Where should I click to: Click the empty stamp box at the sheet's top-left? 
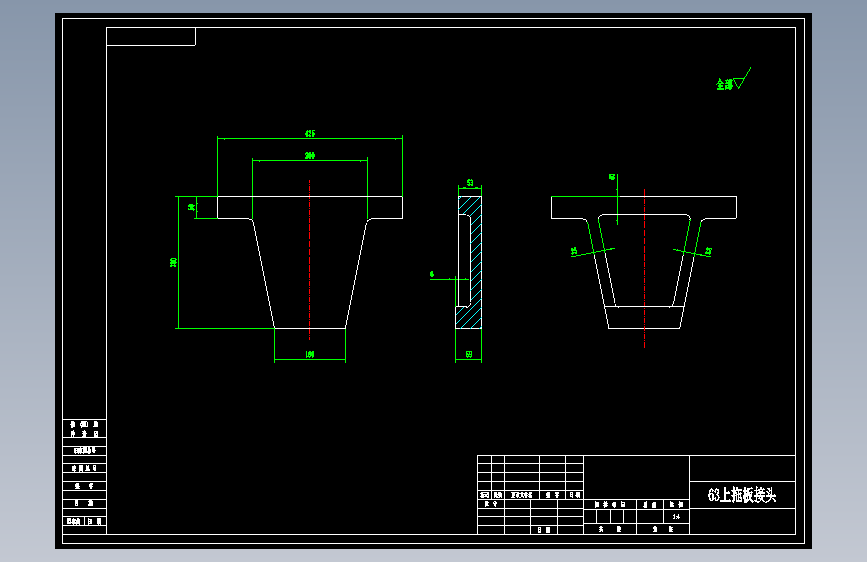tap(151, 37)
